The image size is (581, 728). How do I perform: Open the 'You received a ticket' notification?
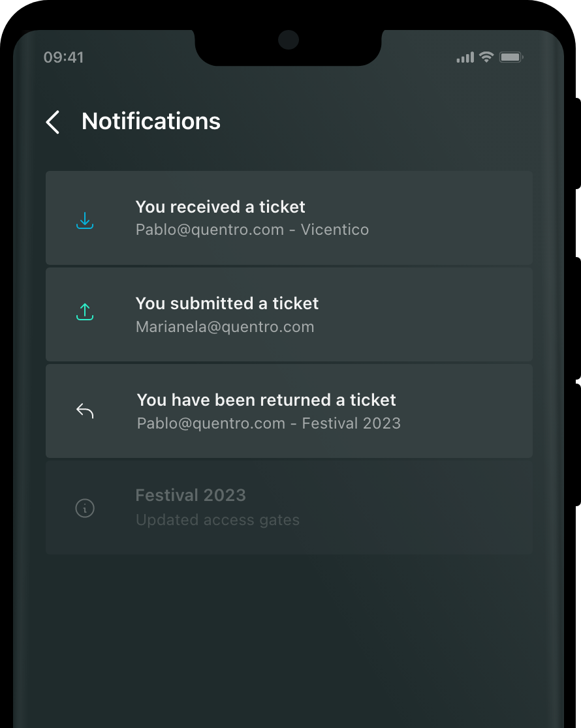point(289,218)
